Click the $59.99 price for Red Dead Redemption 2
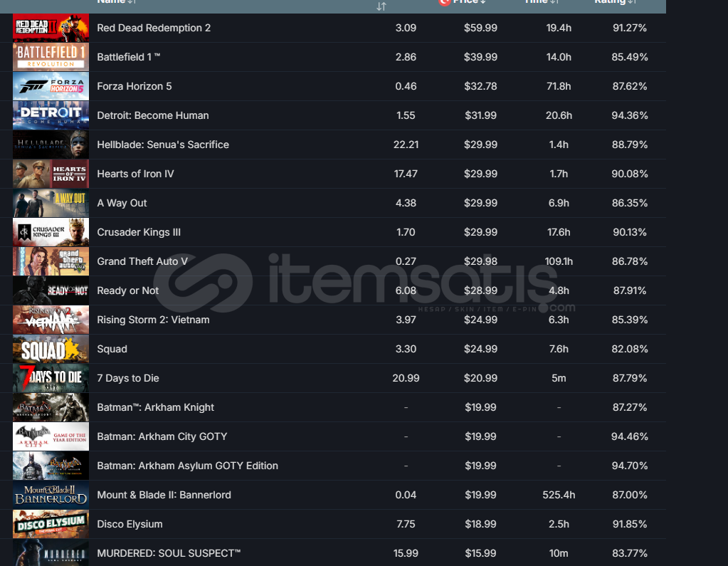This screenshot has height=566, width=728. click(x=480, y=28)
